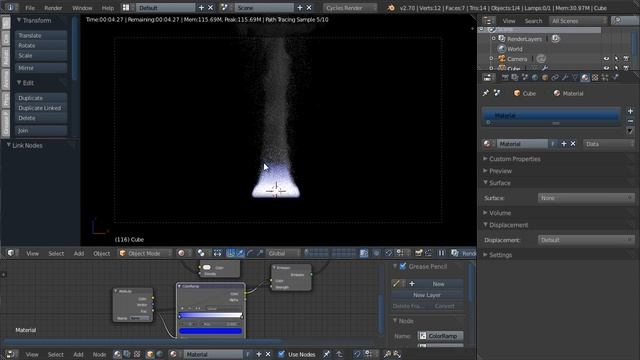640x360 pixels.
Task: Open the Cycles Render engine dropdown
Action: (x=350, y=8)
